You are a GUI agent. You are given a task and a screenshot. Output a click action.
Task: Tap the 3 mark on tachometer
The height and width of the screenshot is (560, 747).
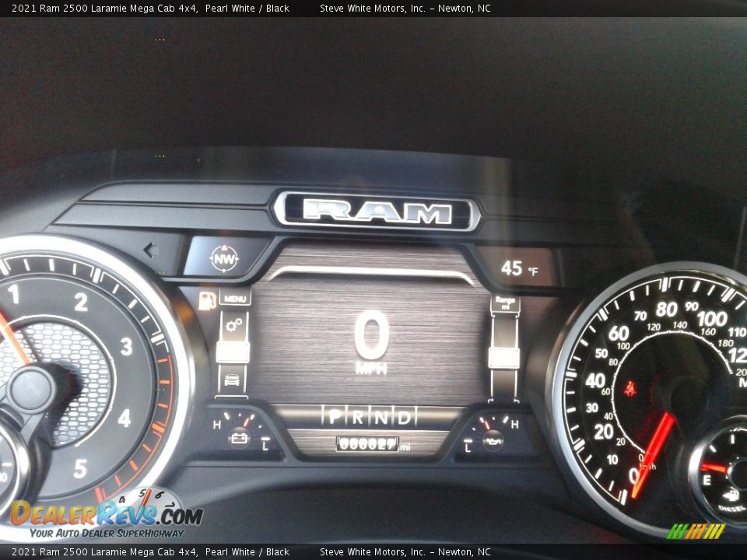pyautogui.click(x=126, y=347)
